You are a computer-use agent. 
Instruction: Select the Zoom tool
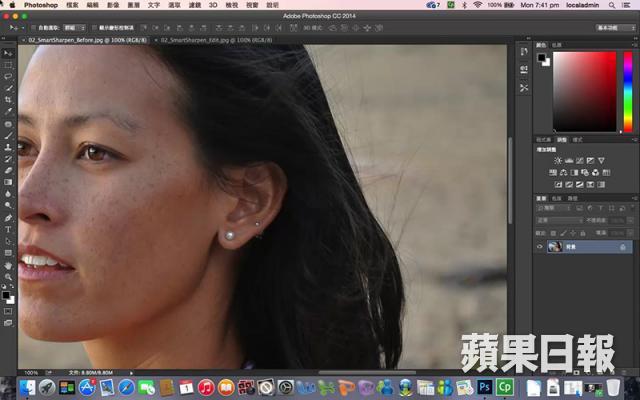[8, 277]
